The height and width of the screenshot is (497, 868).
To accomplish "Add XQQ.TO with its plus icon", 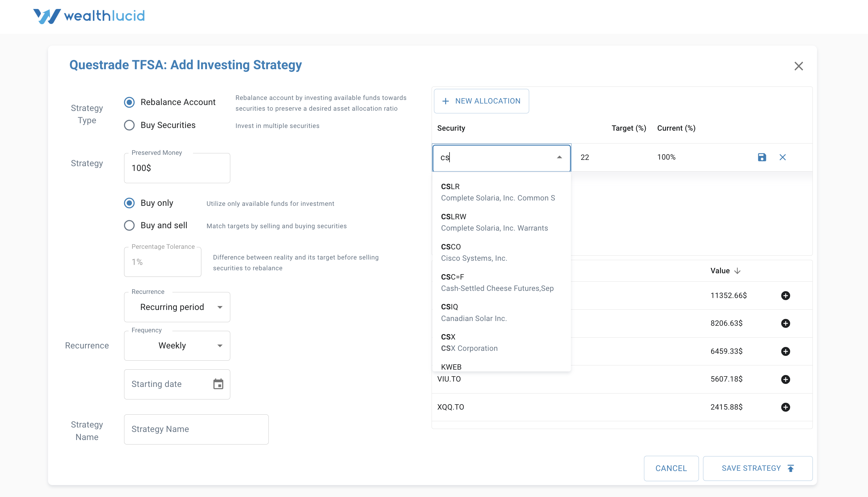I will (785, 407).
